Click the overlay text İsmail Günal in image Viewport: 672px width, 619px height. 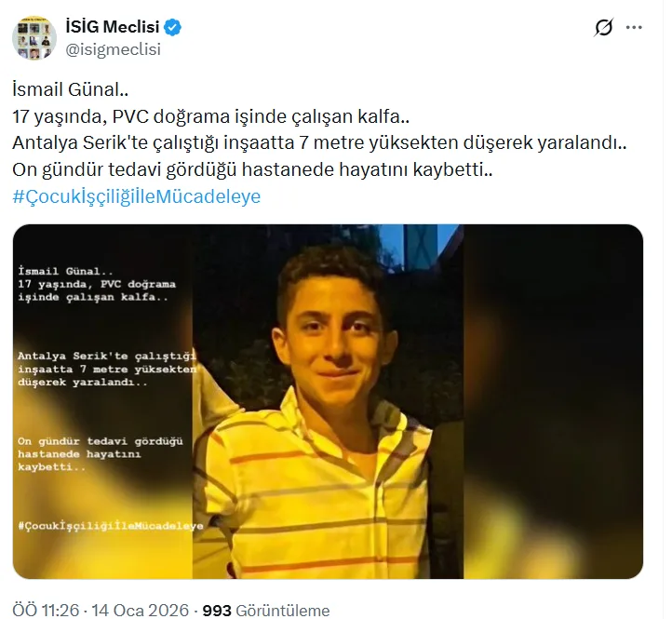pyautogui.click(x=65, y=271)
